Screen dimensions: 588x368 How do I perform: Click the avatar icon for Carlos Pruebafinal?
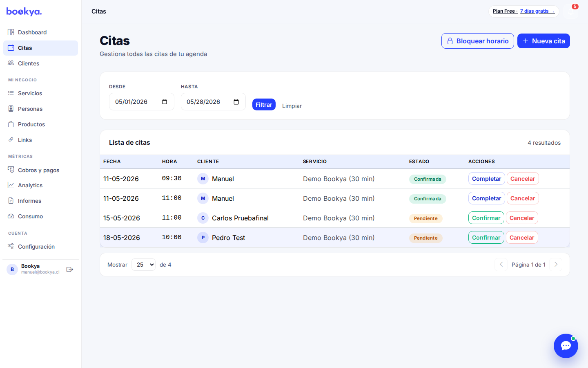click(203, 218)
